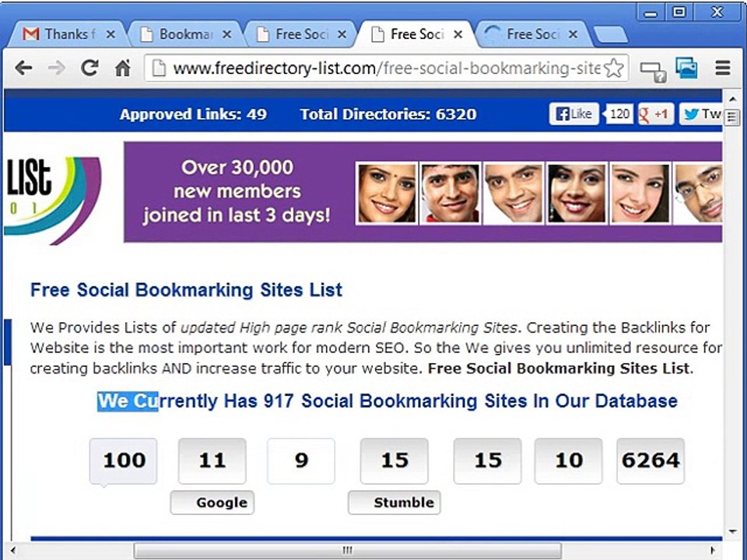Image resolution: width=747 pixels, height=560 pixels.
Task: Click the vertical scrollbar down arrow
Action: point(731,531)
